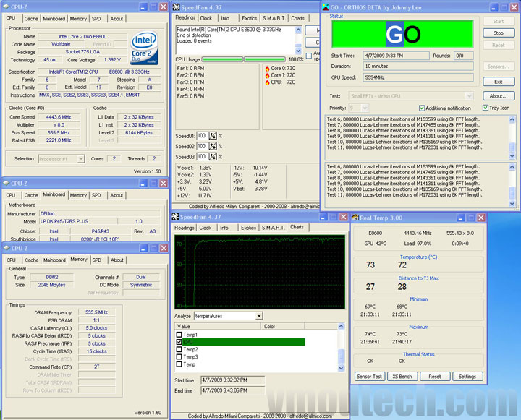Image resolution: width=521 pixels, height=420 pixels.
Task: Click the ORTHOS title bar icon
Action: (x=327, y=7)
